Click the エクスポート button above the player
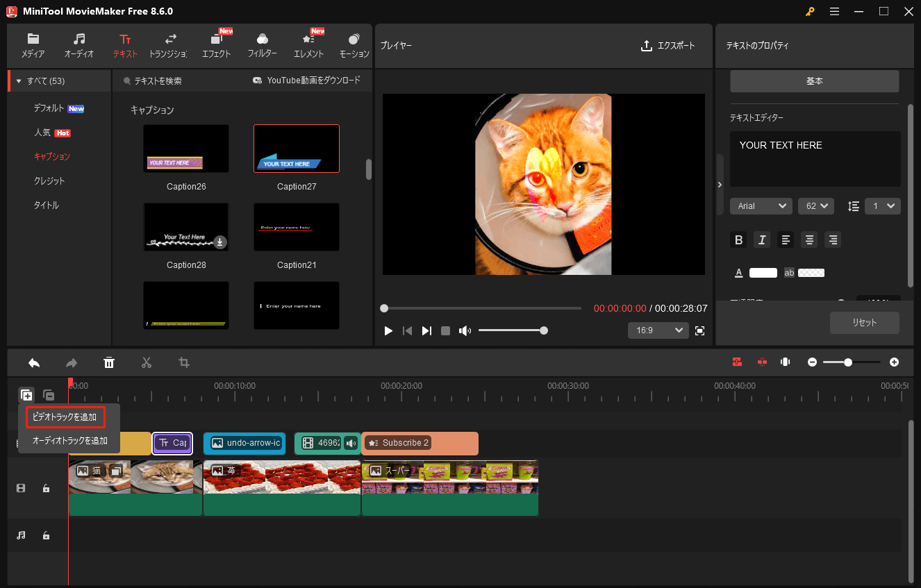921x588 pixels. click(668, 46)
